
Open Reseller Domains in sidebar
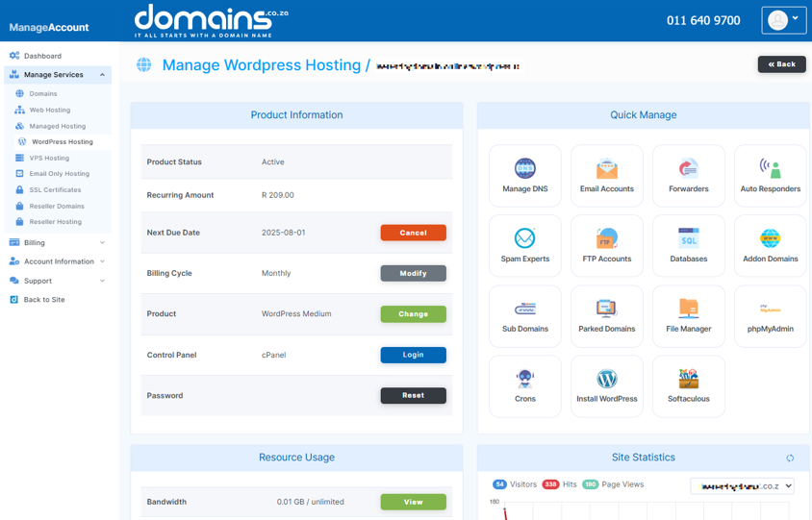click(x=57, y=206)
